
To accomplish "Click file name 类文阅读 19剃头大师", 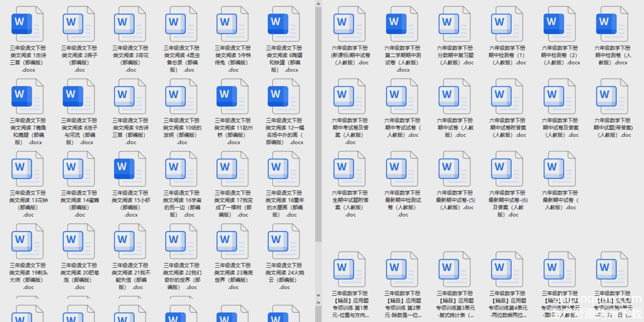I will coord(28,276).
